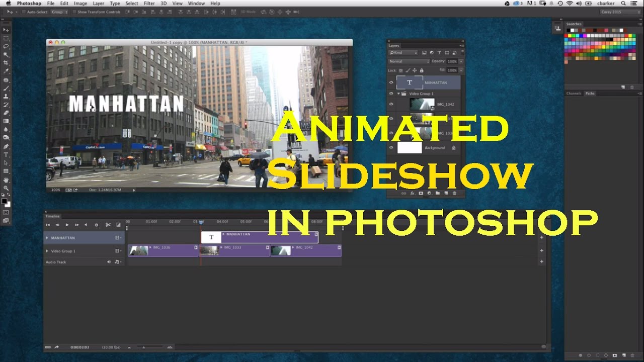The width and height of the screenshot is (644, 362).
Task: Filter layers by type layers icon
Action: pos(439,53)
